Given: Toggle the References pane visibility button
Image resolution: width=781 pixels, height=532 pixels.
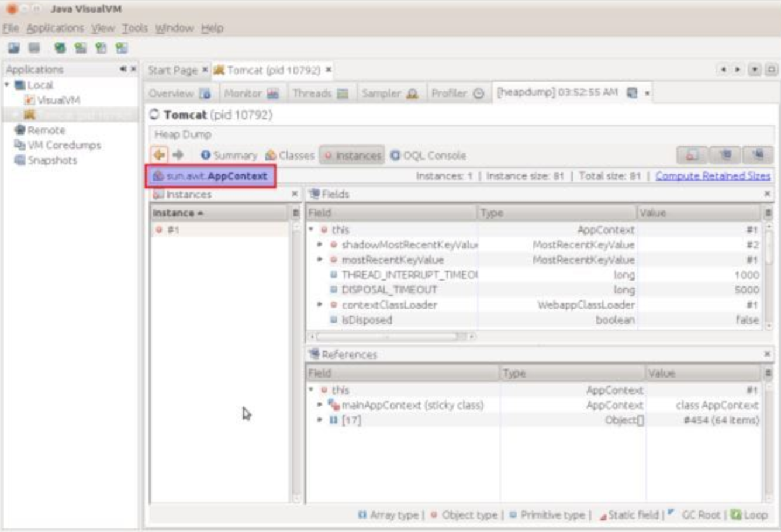Looking at the screenshot, I should 758,155.
